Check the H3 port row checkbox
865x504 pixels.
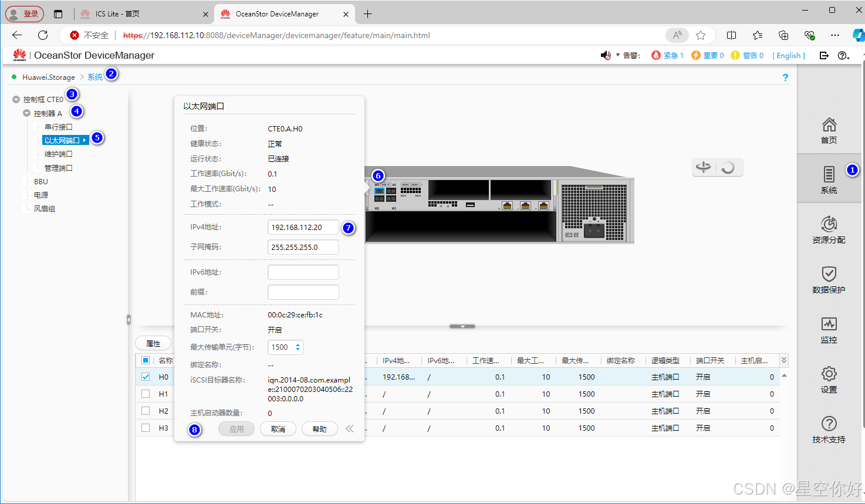pyautogui.click(x=146, y=428)
